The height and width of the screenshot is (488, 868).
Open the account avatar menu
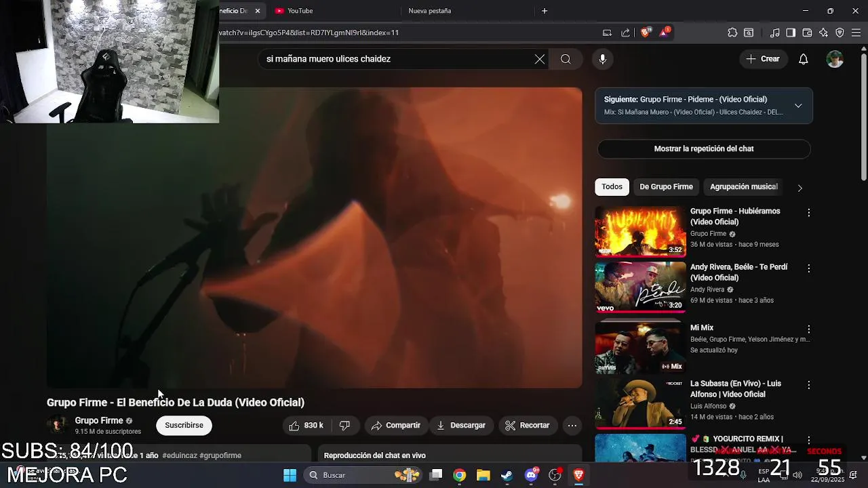pos(835,59)
